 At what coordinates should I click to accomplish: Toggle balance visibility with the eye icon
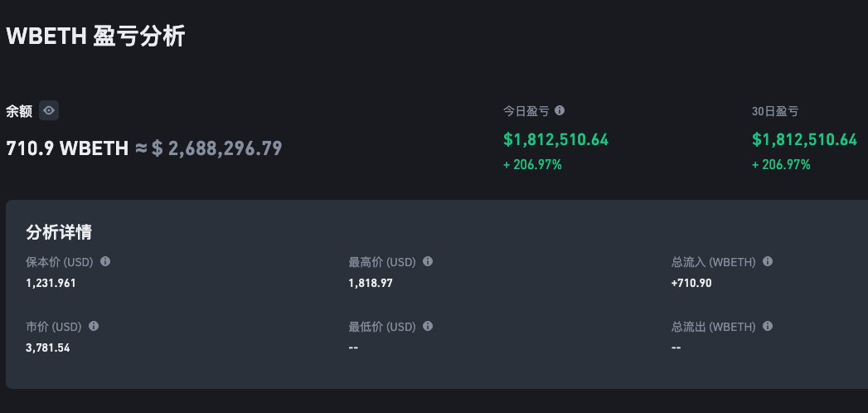coord(49,110)
